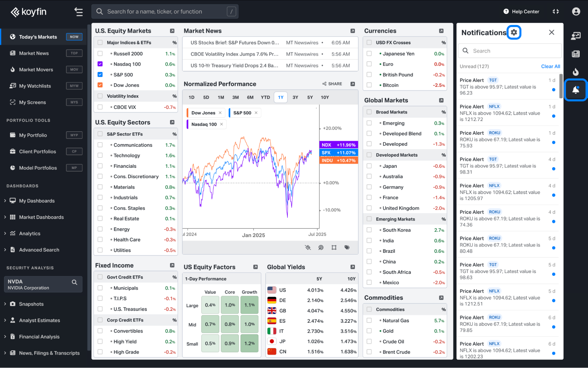Click the notifications bell icon in right rail
588x368 pixels.
pyautogui.click(x=576, y=90)
